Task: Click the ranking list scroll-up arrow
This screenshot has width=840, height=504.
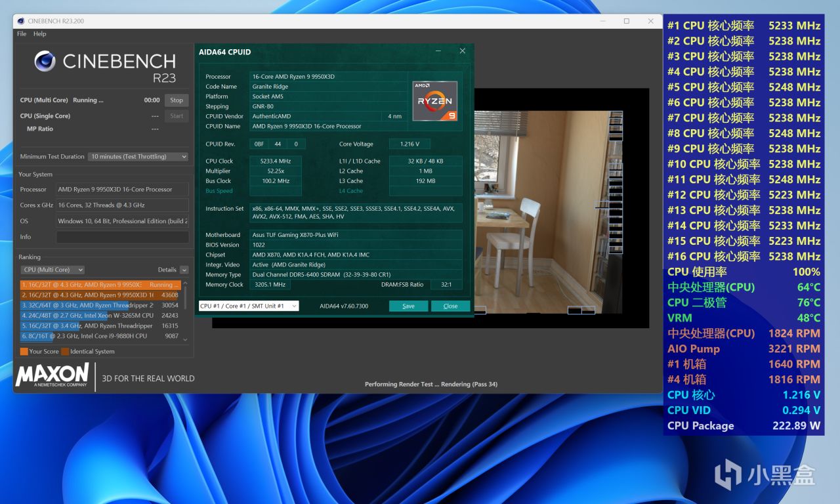Action: click(185, 283)
